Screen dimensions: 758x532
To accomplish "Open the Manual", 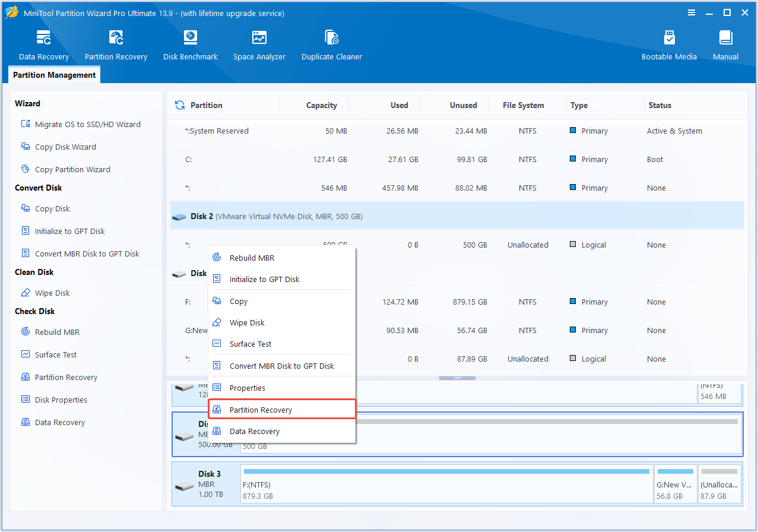I will (725, 45).
